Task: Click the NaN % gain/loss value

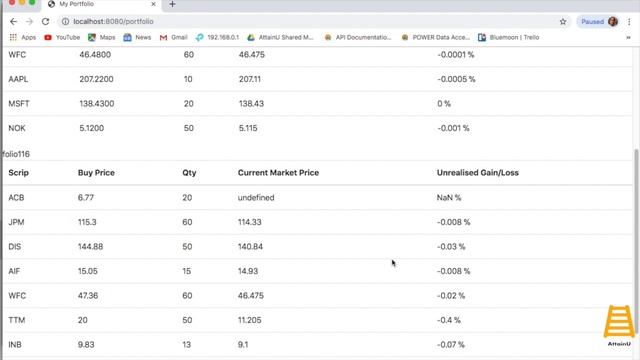Action: [x=449, y=198]
